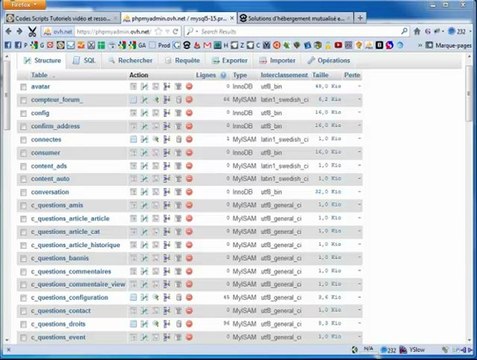
Task: Open the c_questions_commentaires table link
Action: coord(71,271)
